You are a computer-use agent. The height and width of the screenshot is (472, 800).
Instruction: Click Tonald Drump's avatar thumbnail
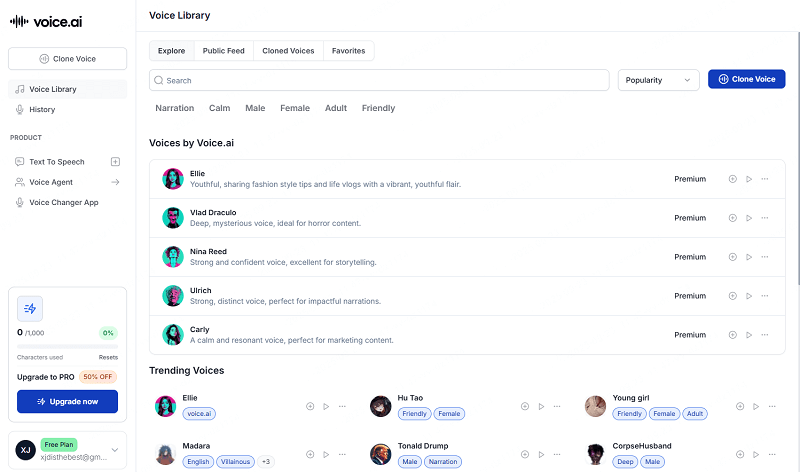pos(380,454)
